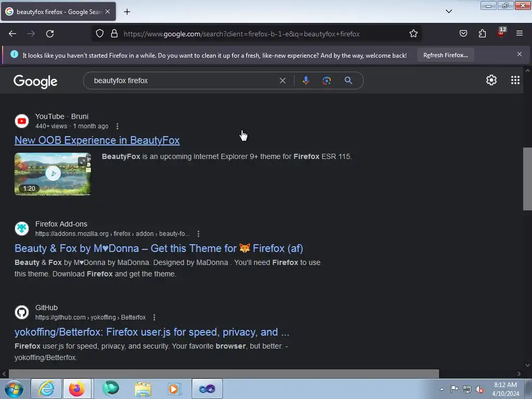This screenshot has height=399, width=532.
Task: Open Google quick settings gear
Action: point(491,80)
